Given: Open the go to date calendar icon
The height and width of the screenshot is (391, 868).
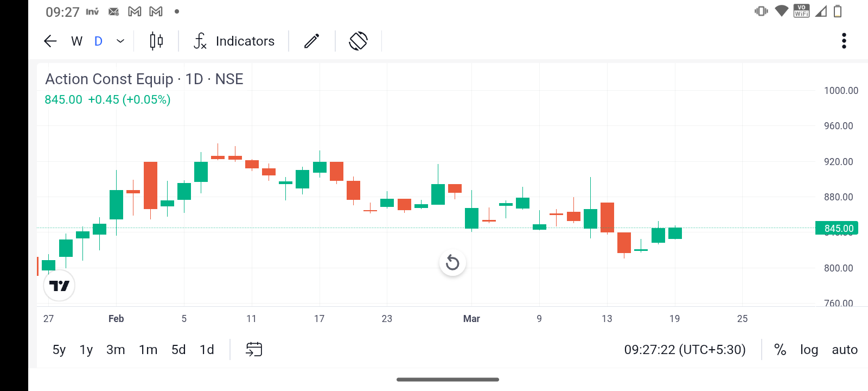Looking at the screenshot, I should 254,349.
